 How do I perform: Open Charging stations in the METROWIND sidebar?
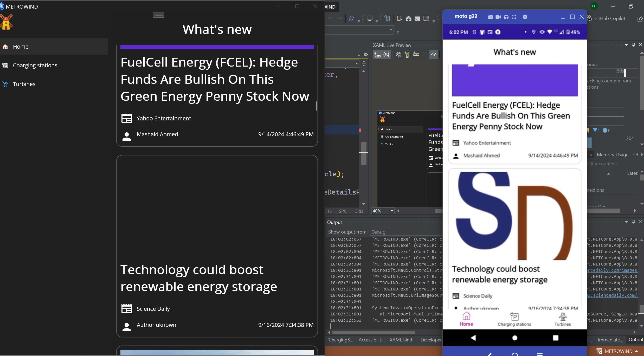pyautogui.click(x=54, y=65)
